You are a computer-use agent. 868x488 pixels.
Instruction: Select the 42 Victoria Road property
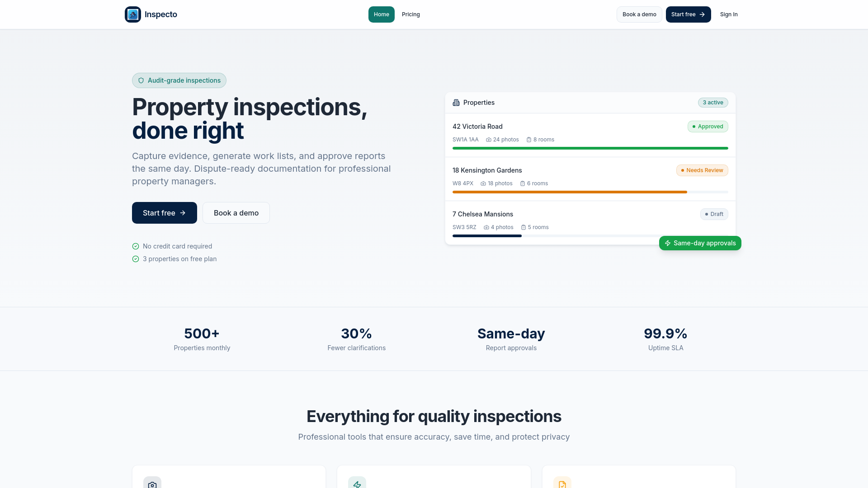[590, 135]
